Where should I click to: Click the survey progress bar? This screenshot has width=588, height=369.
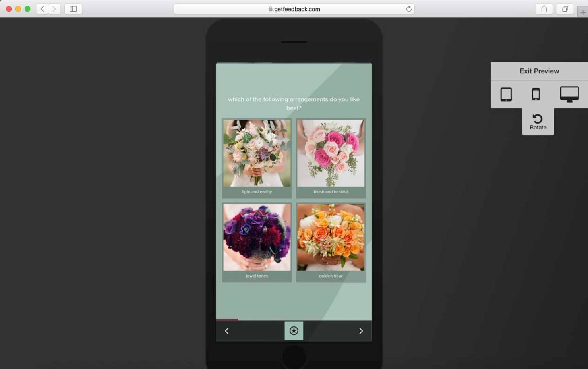(x=294, y=319)
